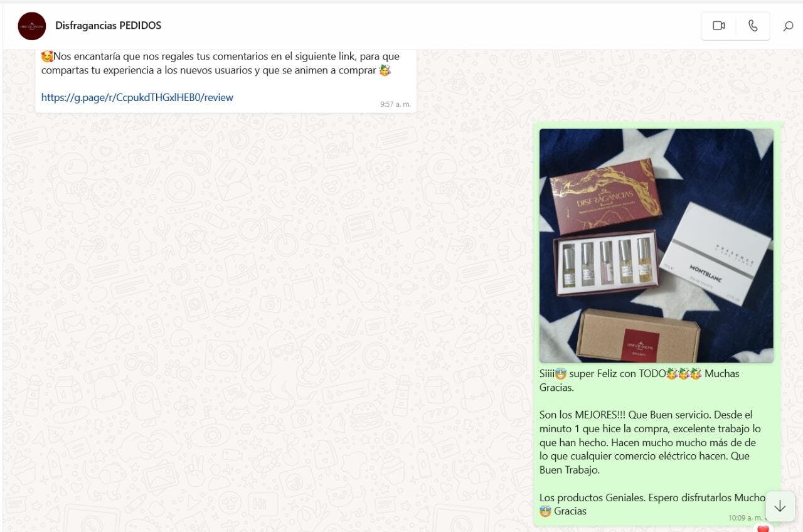
Task: Click the kraft cardboard box in photo
Action: click(x=639, y=336)
